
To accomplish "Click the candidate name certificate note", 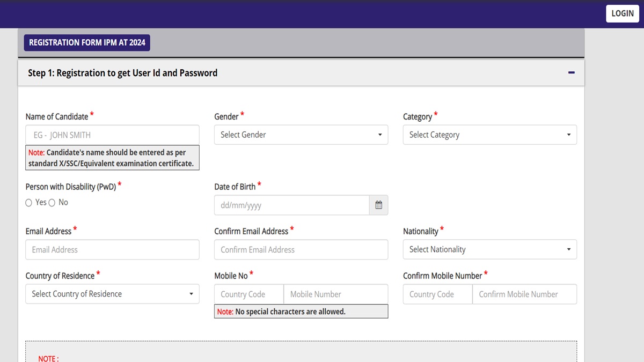I will coord(112,158).
